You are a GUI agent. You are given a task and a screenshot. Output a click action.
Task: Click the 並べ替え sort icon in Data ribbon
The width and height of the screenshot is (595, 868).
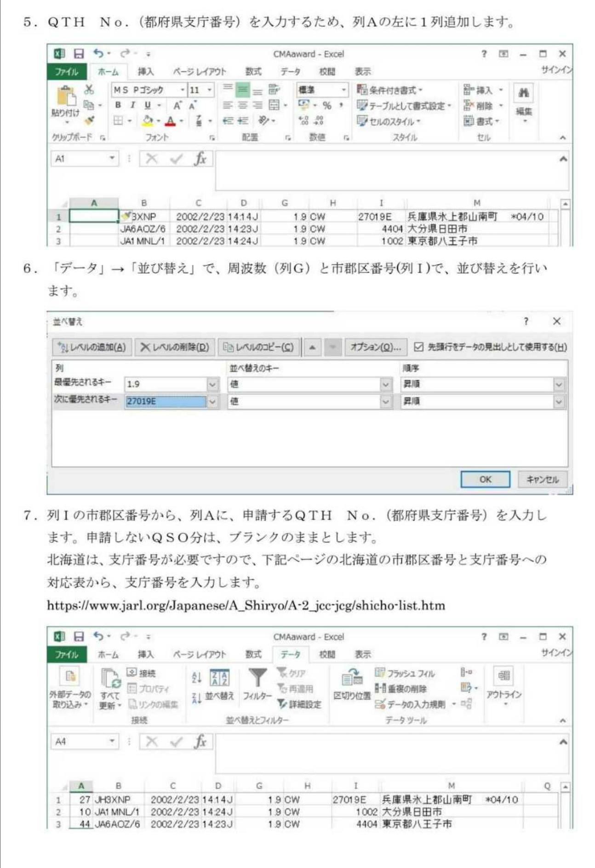point(219,678)
